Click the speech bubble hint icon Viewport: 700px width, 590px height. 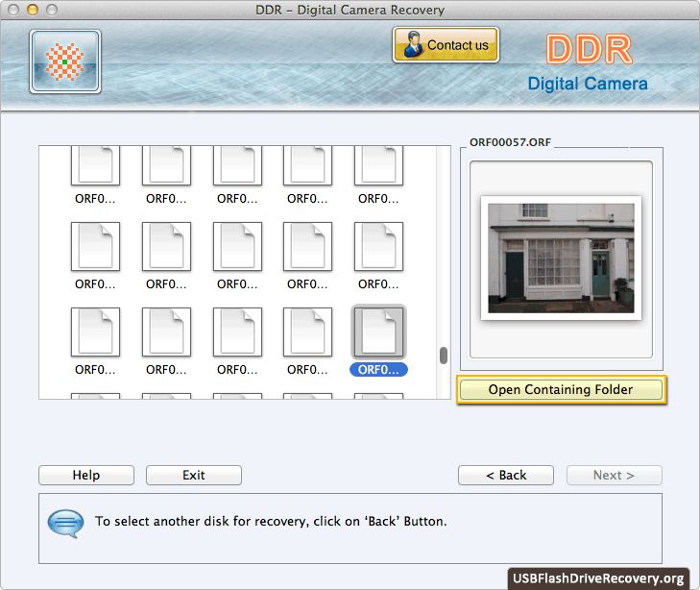tap(64, 523)
